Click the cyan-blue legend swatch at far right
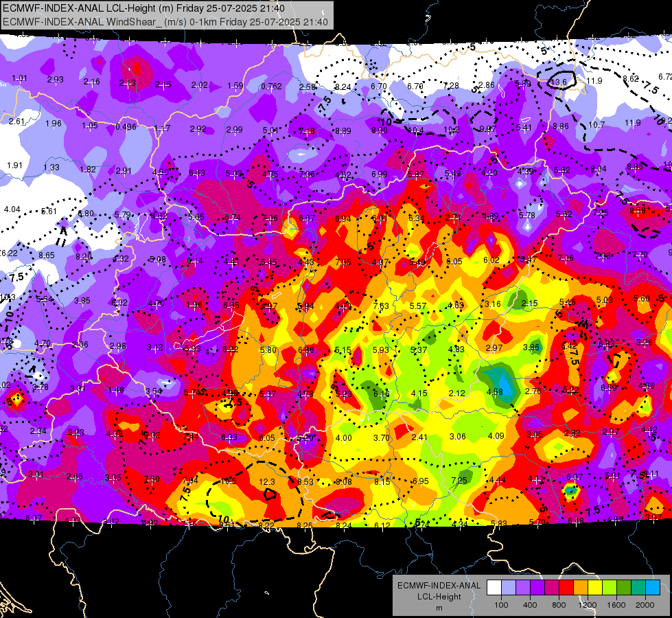672x618 pixels. coord(653,588)
